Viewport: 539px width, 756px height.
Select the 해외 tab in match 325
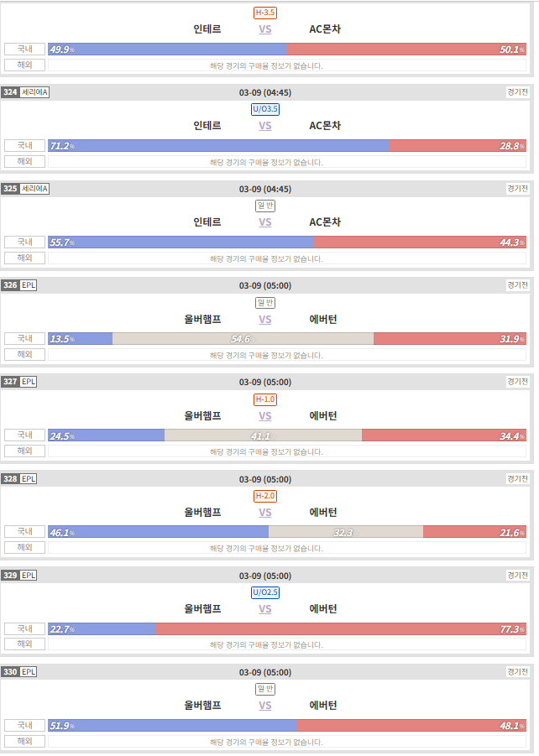[24, 258]
